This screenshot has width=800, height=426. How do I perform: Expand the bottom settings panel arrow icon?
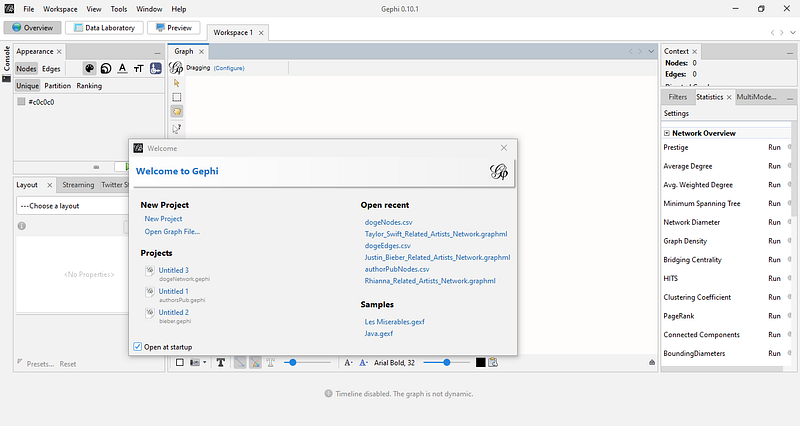tap(652, 362)
